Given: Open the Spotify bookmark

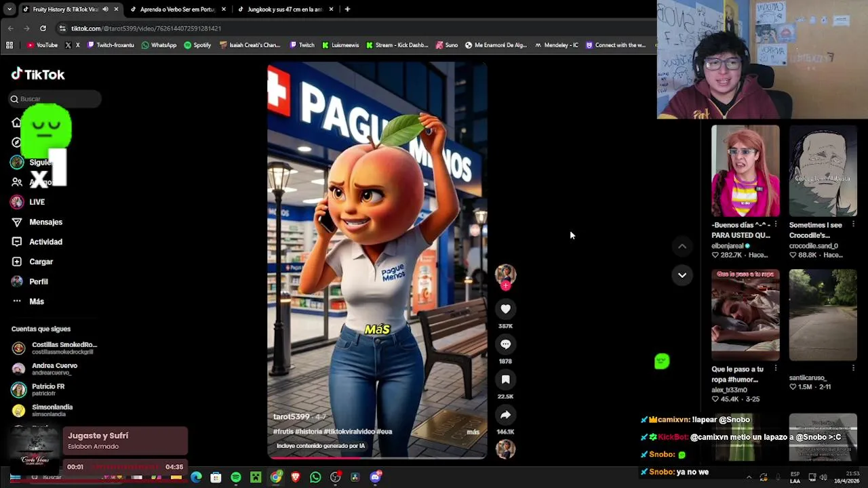Looking at the screenshot, I should point(197,45).
